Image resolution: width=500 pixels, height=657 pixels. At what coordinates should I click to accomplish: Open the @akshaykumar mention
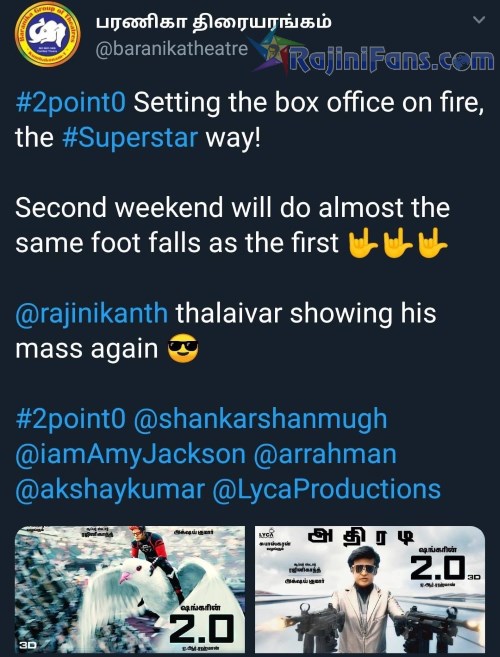coord(110,490)
